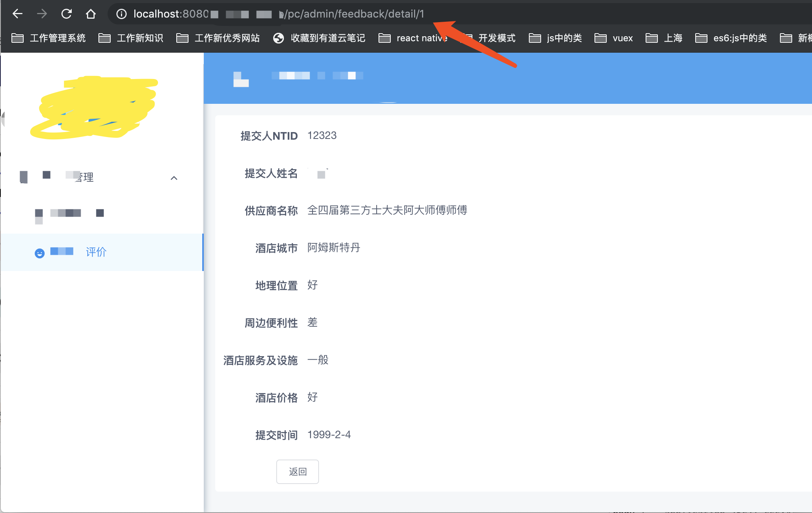812x513 pixels.
Task: Click the 返回 button
Action: tap(297, 472)
